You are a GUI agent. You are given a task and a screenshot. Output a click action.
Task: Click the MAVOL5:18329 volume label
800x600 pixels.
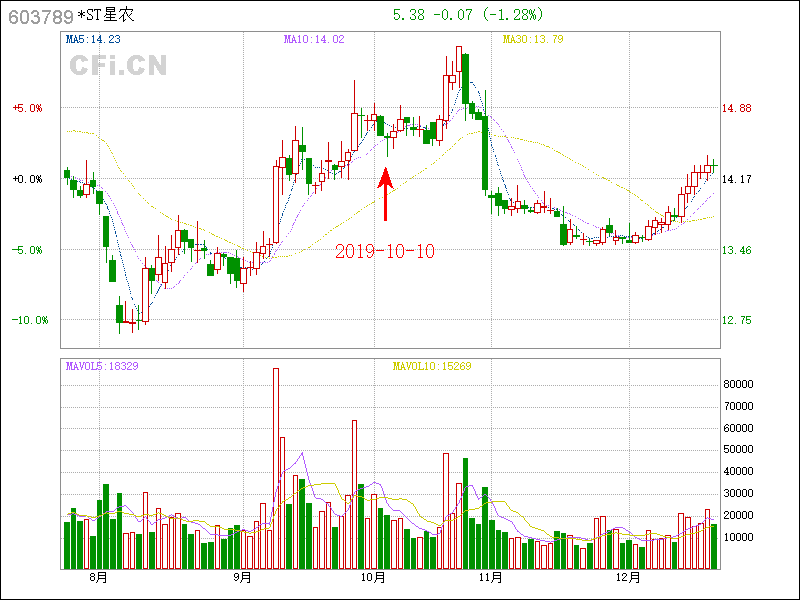(x=102, y=366)
